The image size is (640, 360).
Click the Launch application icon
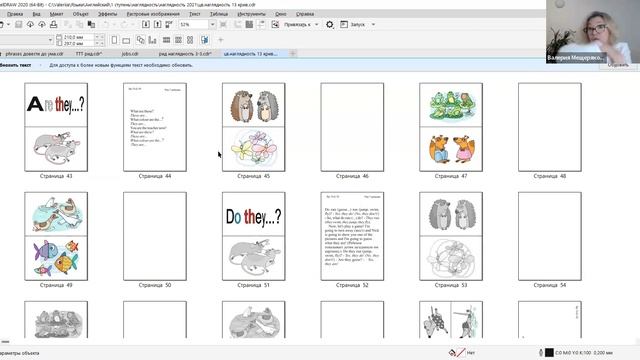click(x=344, y=24)
